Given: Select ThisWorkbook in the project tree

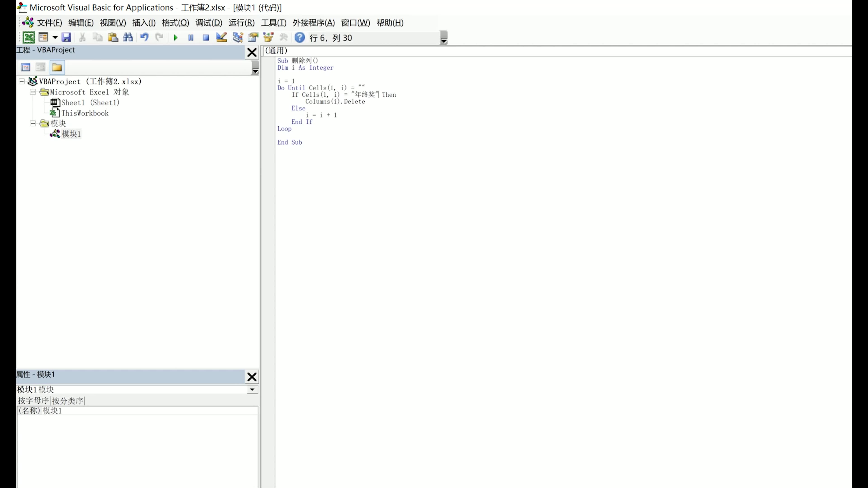Looking at the screenshot, I should [x=85, y=113].
